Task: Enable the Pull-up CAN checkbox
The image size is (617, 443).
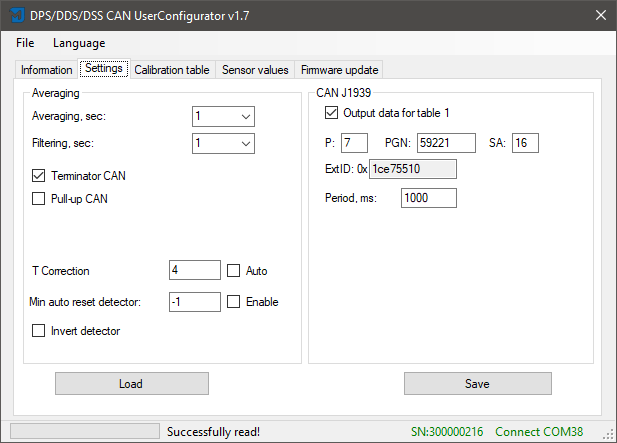Action: point(40,199)
